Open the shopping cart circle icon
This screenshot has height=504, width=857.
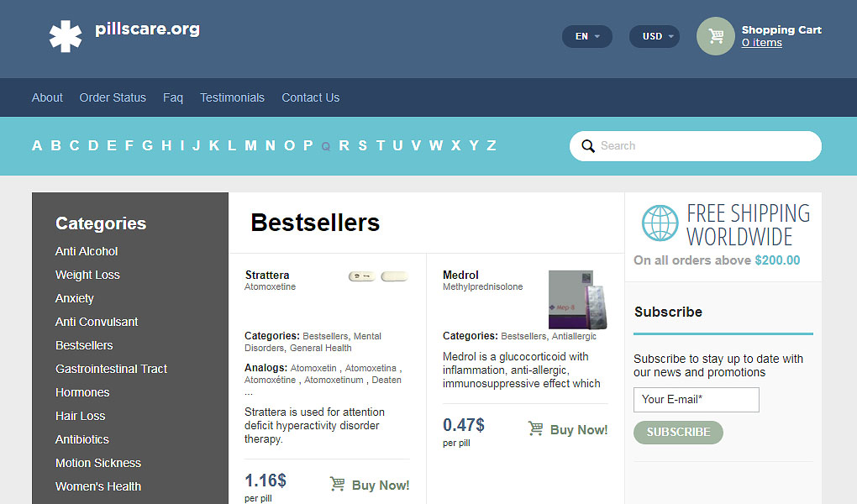(x=716, y=36)
